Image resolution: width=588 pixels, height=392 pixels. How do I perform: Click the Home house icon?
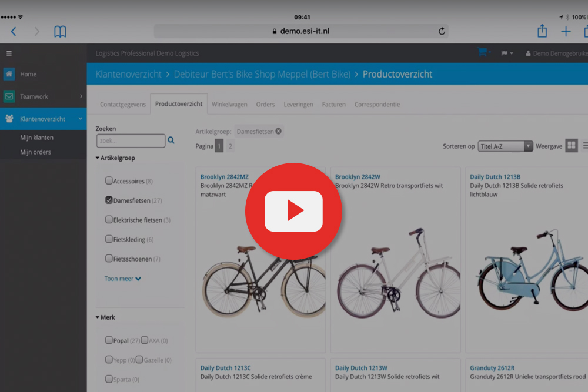[x=9, y=74]
